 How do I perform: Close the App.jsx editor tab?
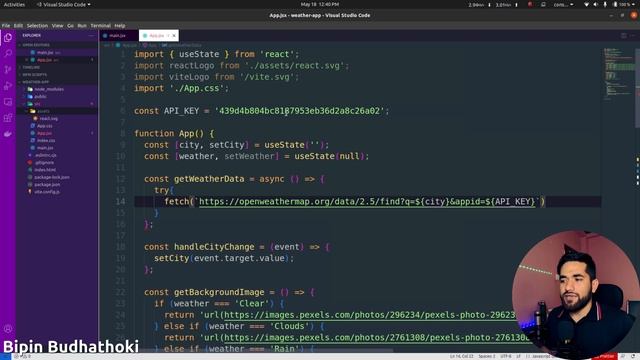tap(174, 36)
